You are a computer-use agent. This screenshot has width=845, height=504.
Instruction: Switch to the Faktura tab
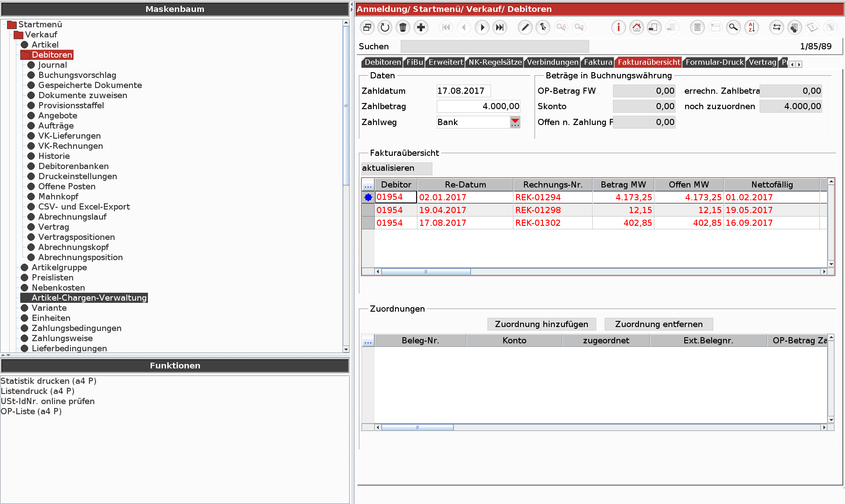598,63
